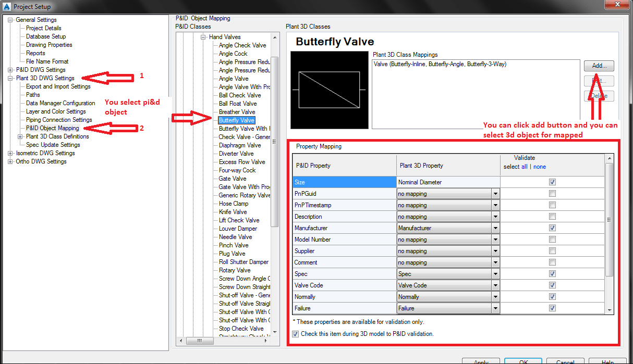Open the Manufacturer Plant 3D property dropdown
Image resolution: width=633 pixels, height=364 pixels.
click(495, 228)
